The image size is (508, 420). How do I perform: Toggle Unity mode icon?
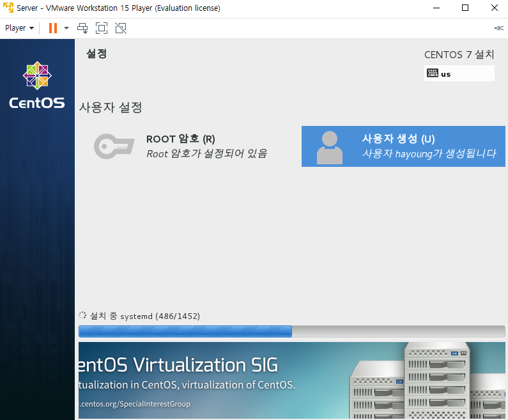click(x=121, y=28)
